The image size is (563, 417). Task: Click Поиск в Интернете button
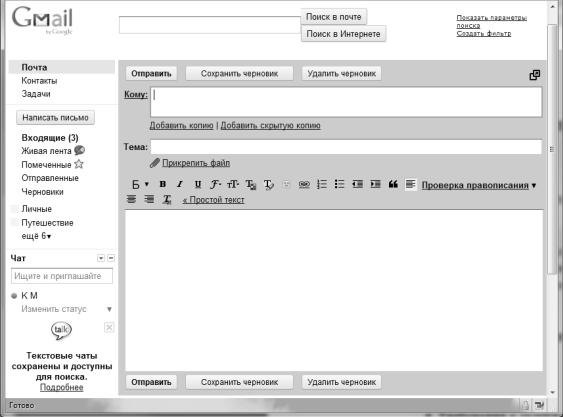[343, 34]
